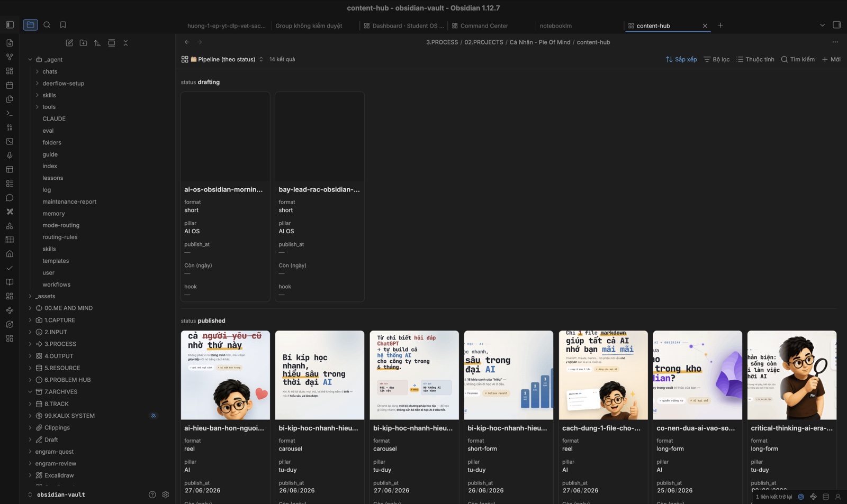Screen dimensions: 847x504
Task: Click the Sắp xếp sort button
Action: (681, 59)
